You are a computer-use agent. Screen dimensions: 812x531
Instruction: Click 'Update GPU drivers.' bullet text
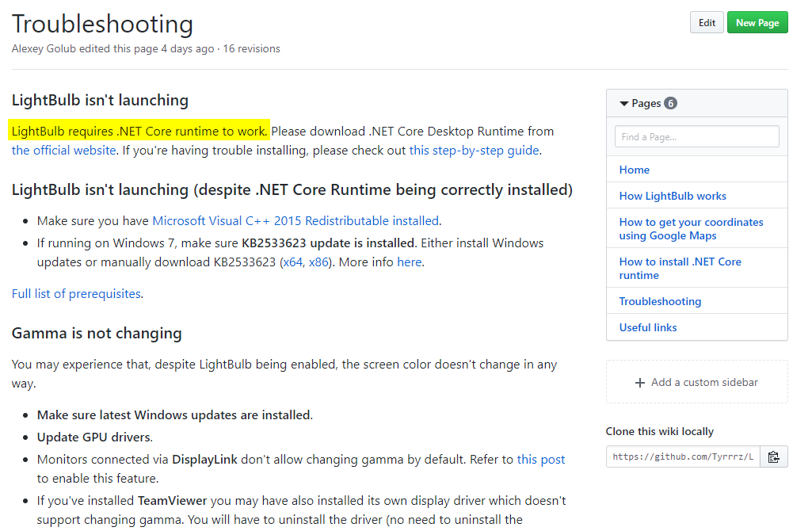tap(95, 437)
